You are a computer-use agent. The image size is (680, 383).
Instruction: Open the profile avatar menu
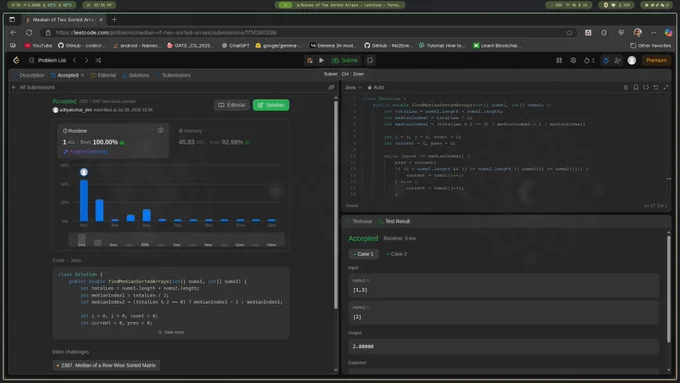click(632, 60)
